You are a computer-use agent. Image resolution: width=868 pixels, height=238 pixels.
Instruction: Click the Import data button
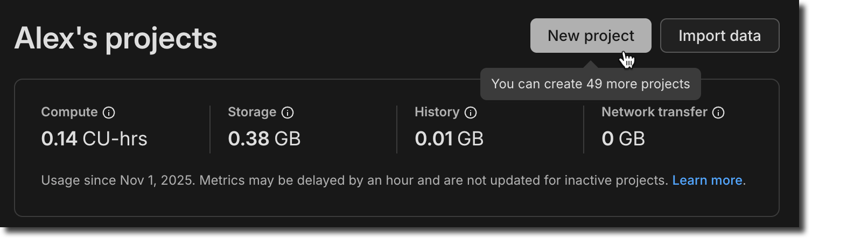point(719,36)
